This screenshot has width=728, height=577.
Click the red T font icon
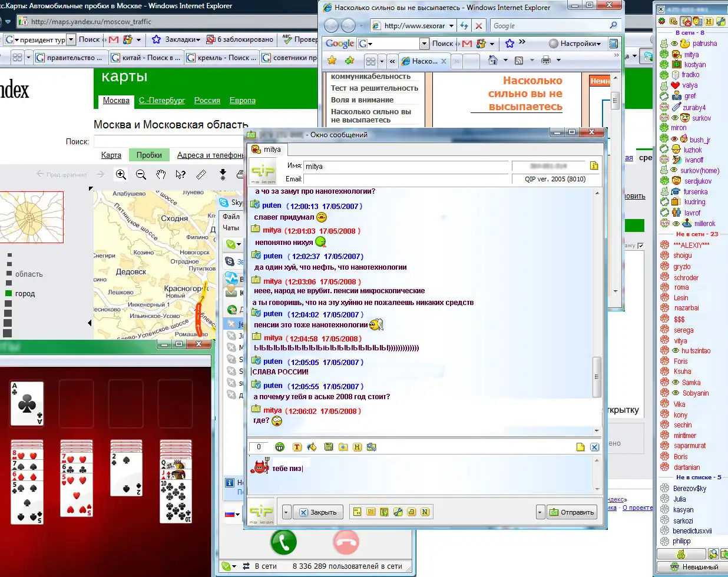tap(297, 447)
